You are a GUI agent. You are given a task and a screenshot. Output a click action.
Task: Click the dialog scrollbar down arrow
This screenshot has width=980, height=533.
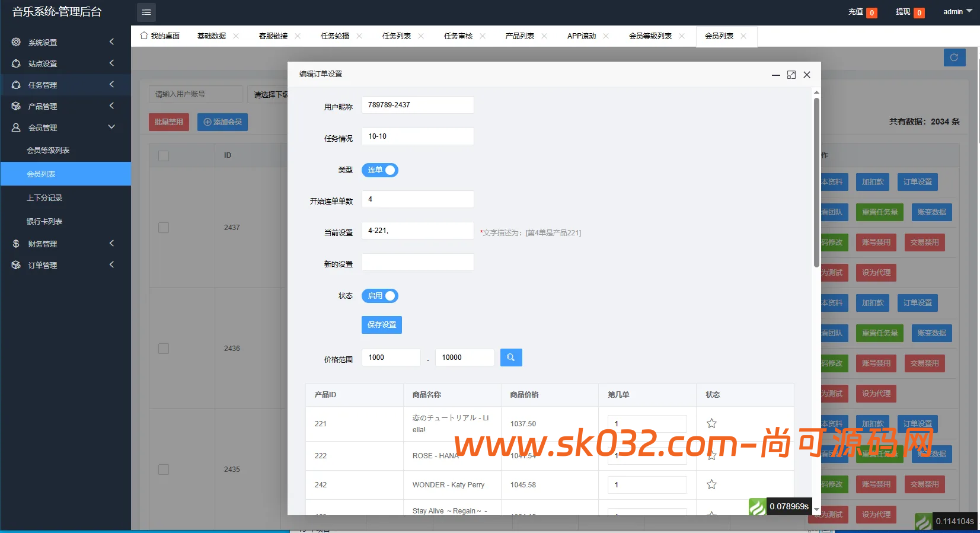[x=816, y=510]
